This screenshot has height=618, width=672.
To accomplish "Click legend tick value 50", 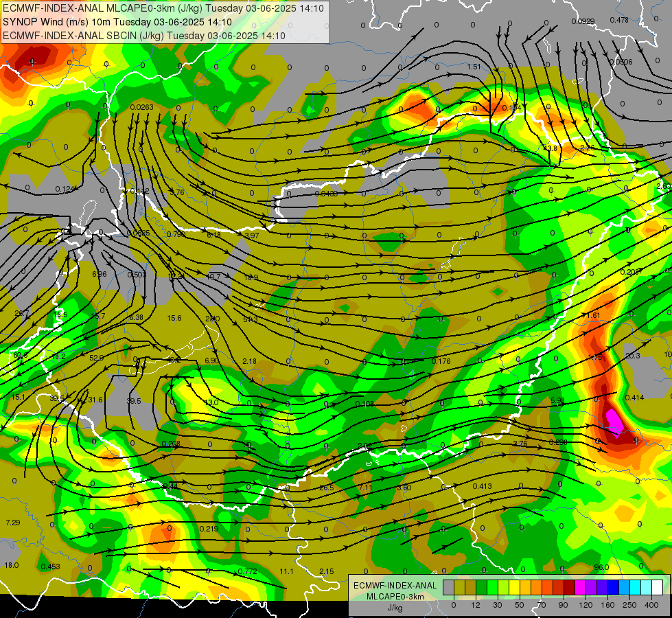I will click(520, 605).
